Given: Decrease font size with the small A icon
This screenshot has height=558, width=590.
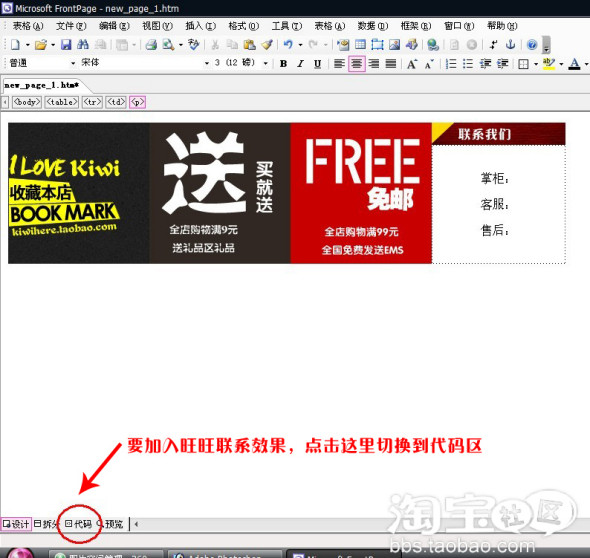Looking at the screenshot, I should 429,64.
